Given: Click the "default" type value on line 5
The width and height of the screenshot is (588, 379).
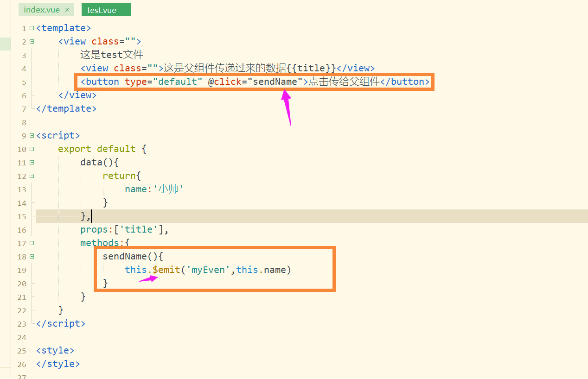Looking at the screenshot, I should pyautogui.click(x=178, y=82).
